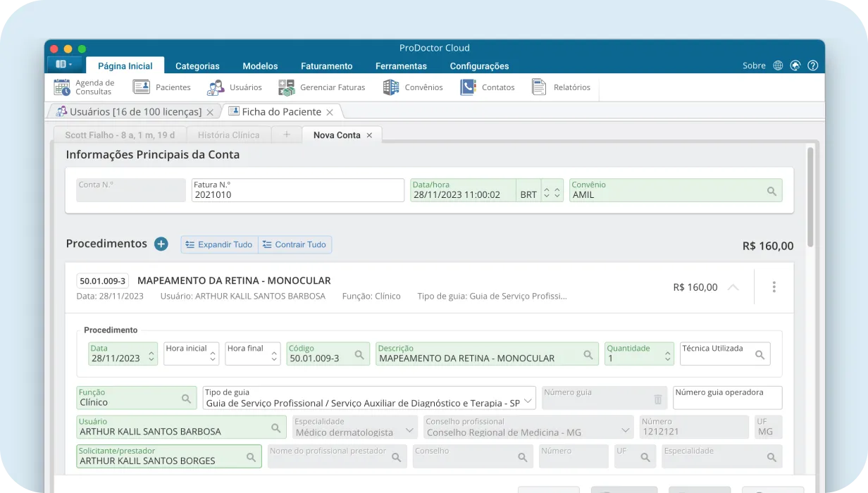Click the Expandir Tudo button

point(219,244)
